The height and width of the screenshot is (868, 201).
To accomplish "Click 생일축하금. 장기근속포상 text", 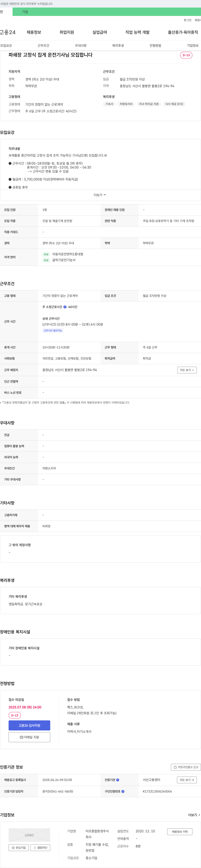I will [26, 604].
